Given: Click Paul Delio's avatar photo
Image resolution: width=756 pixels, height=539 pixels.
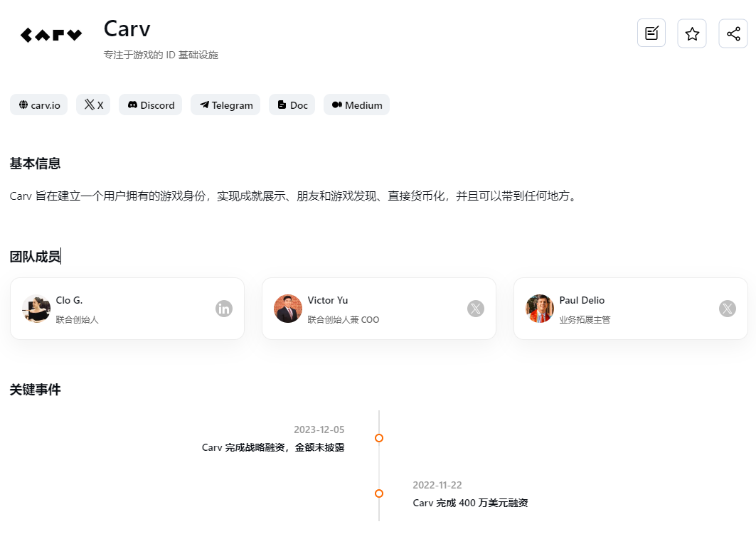Looking at the screenshot, I should 540,309.
